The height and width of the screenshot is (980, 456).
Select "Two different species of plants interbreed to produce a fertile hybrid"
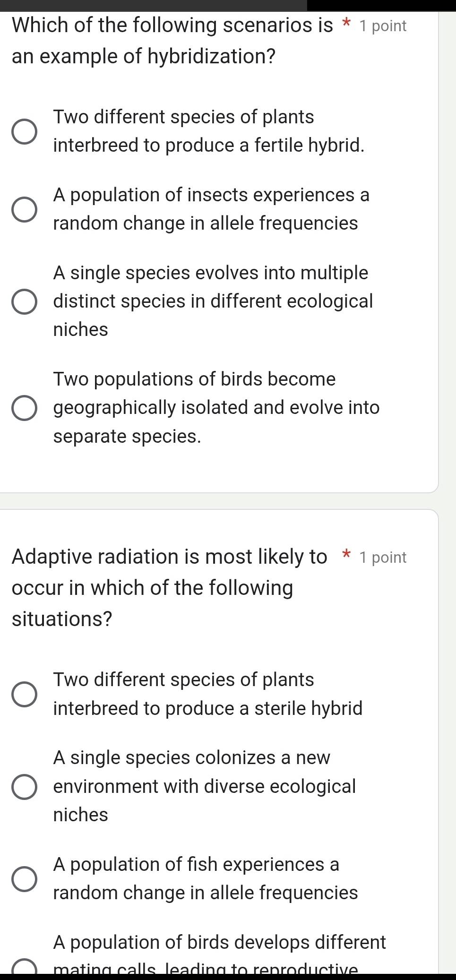(x=25, y=132)
